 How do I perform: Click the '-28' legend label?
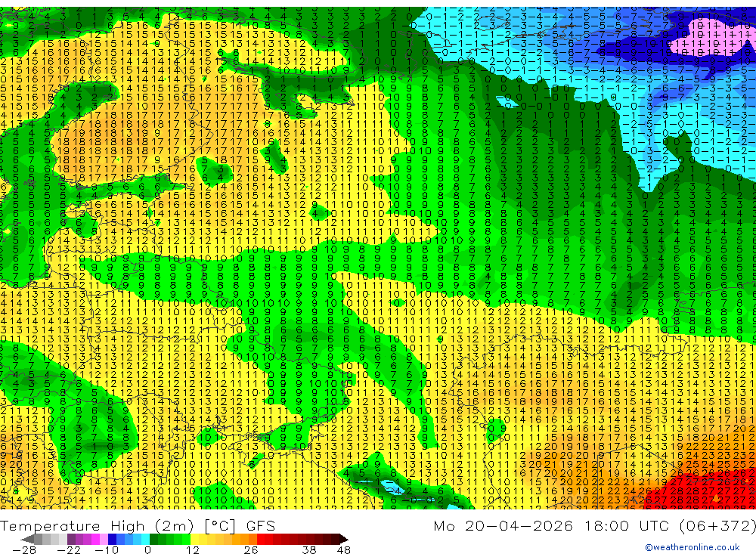tap(24, 549)
